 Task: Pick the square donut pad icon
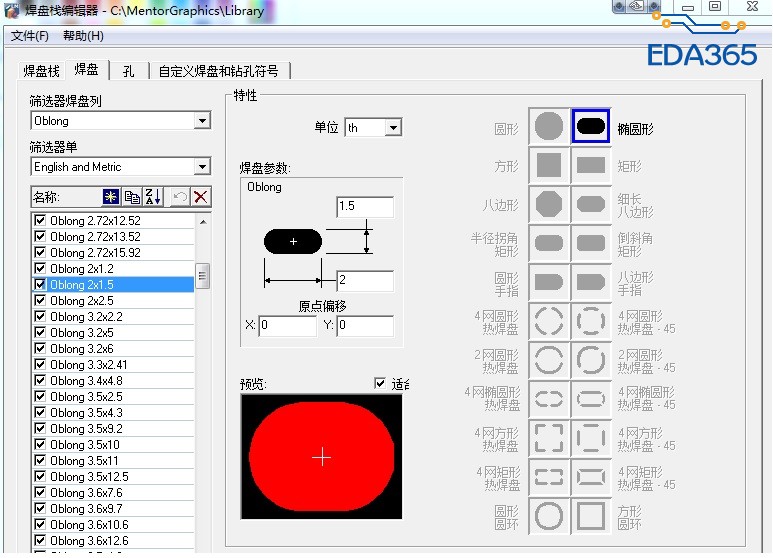pos(591,516)
